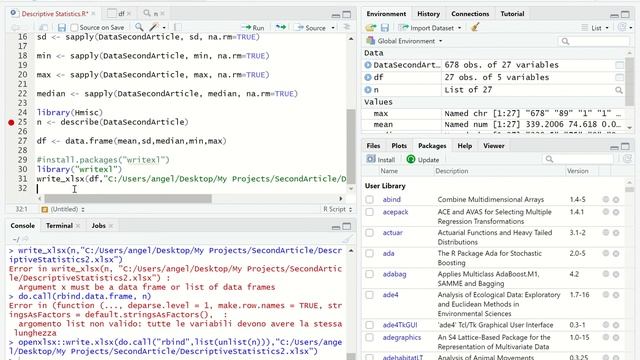Open the (Untitled) section navigator dropdown
Screen dimensions: 640x360
tap(63, 209)
